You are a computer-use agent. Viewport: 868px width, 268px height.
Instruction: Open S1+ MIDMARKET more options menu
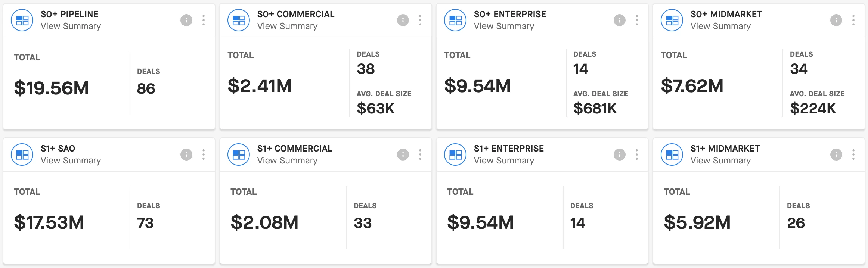coord(853,155)
